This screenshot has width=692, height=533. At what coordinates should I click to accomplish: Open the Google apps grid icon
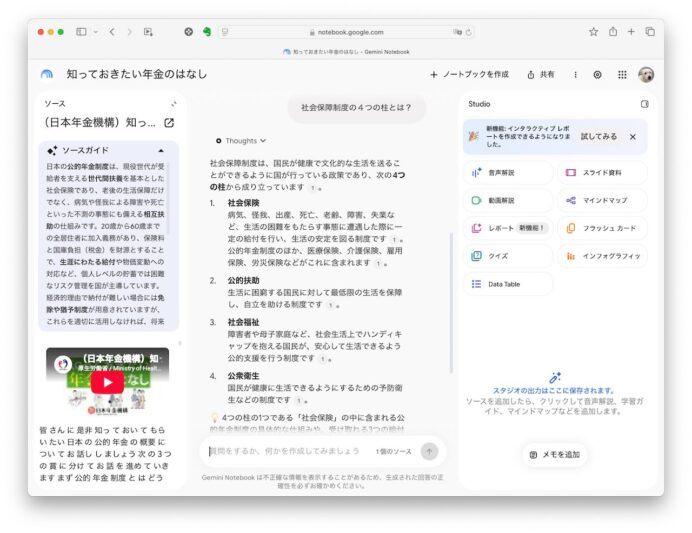(x=622, y=75)
